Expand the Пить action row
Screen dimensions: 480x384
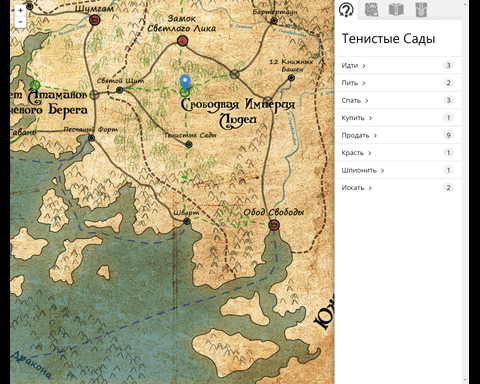(x=398, y=83)
